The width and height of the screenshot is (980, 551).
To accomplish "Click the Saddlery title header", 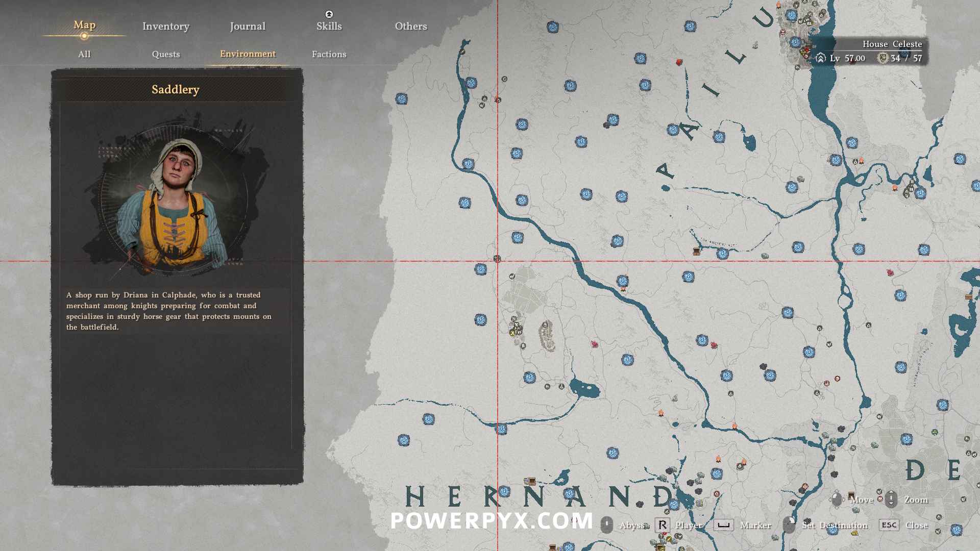I will pyautogui.click(x=175, y=90).
